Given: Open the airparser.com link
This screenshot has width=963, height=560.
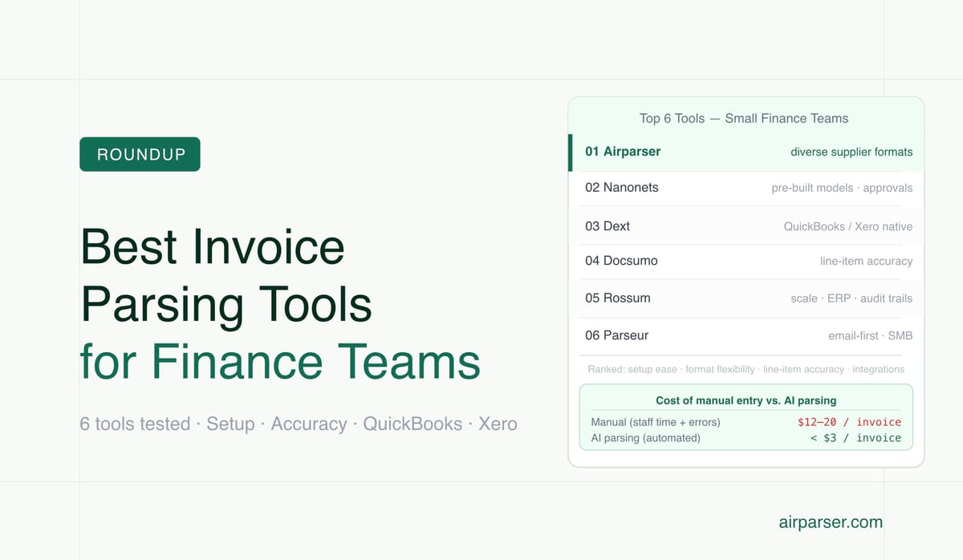Looking at the screenshot, I should [831, 522].
